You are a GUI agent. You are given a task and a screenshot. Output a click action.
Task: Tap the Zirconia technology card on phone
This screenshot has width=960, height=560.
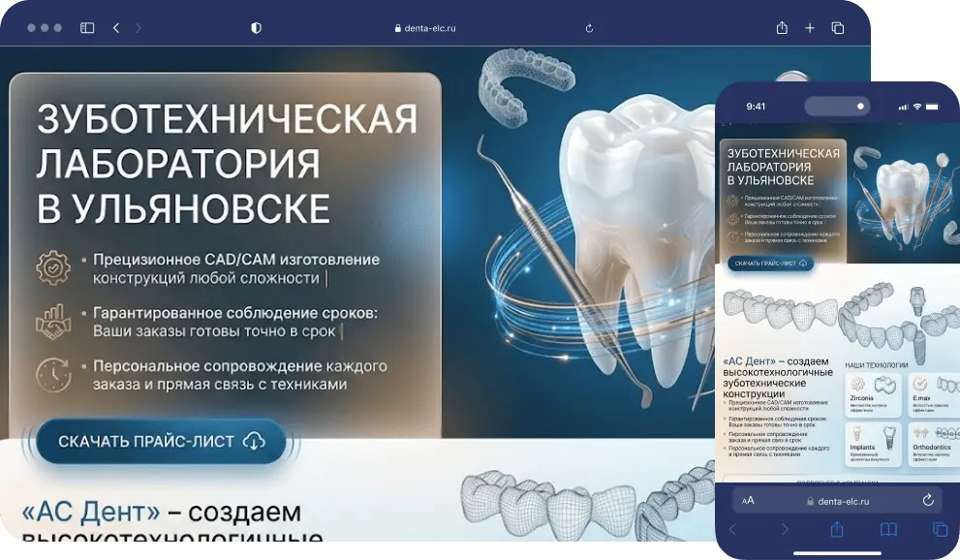[x=873, y=395]
